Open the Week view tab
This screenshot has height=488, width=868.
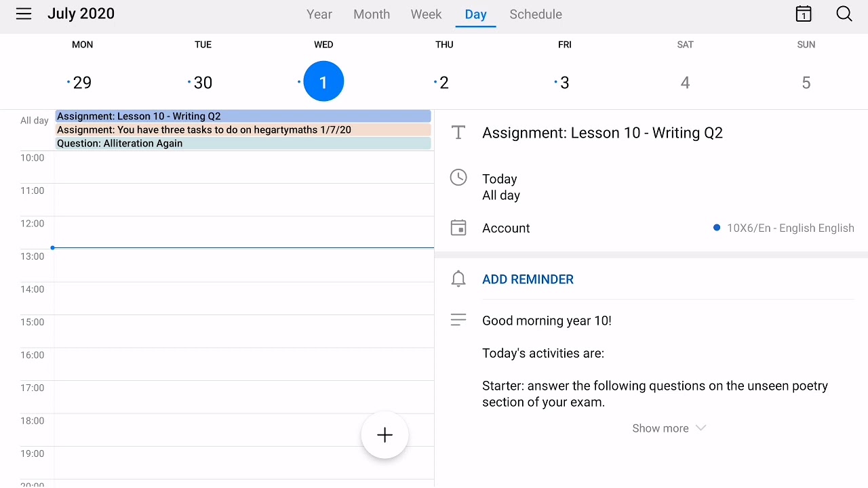pos(426,14)
